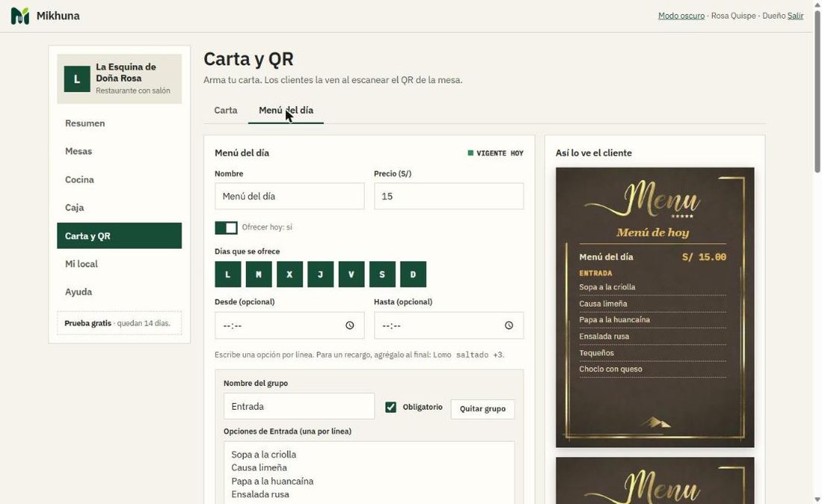This screenshot has height=504, width=822.
Task: Click 'Choclo con queso' in preview
Action: point(611,370)
